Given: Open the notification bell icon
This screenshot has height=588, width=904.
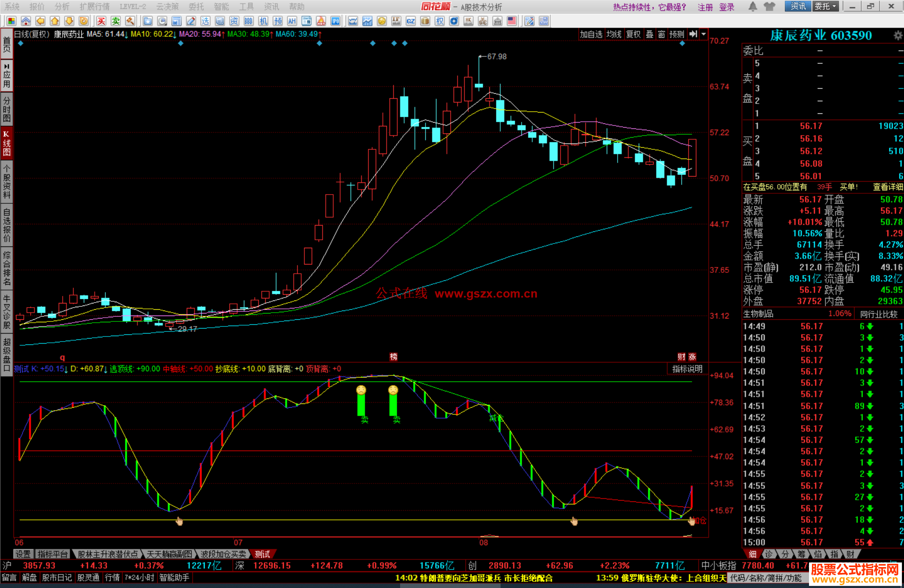Looking at the screenshot, I should tap(752, 6).
